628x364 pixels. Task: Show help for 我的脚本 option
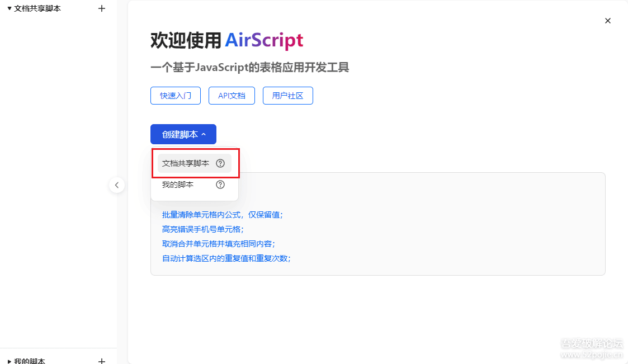pyautogui.click(x=220, y=185)
